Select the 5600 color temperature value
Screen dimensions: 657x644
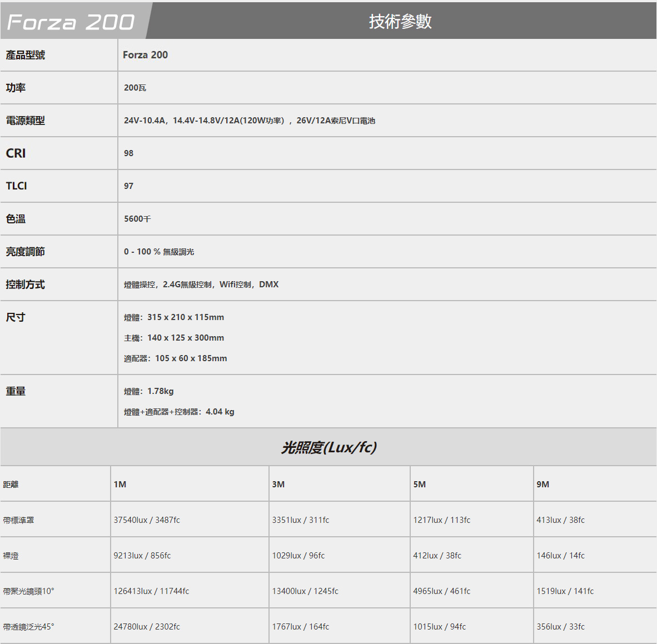[137, 219]
